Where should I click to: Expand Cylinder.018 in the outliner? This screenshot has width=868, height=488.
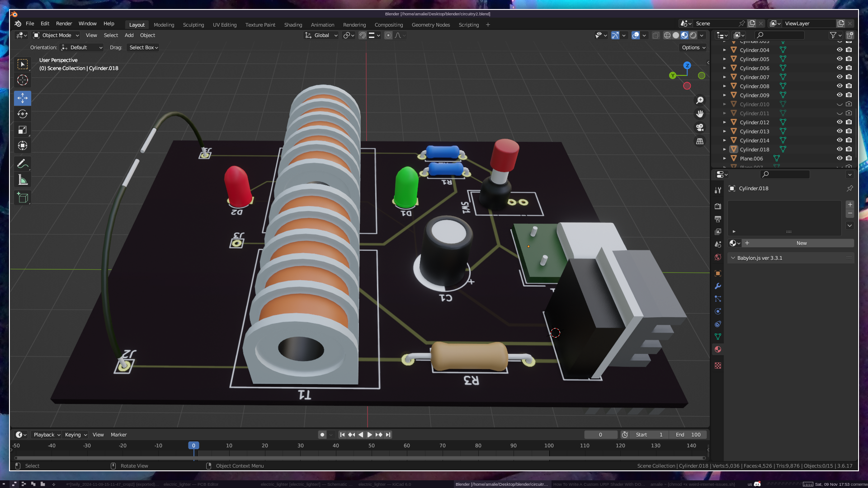pos(725,150)
